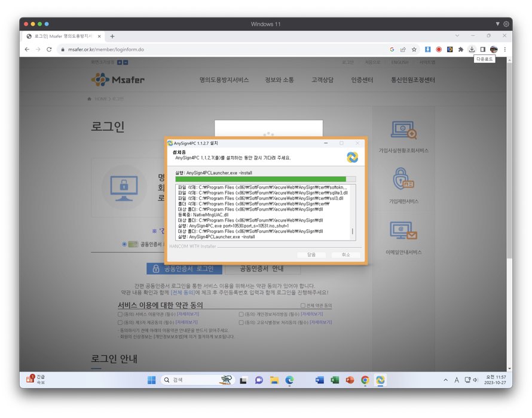Click the taskbar volume icon

click(475, 380)
